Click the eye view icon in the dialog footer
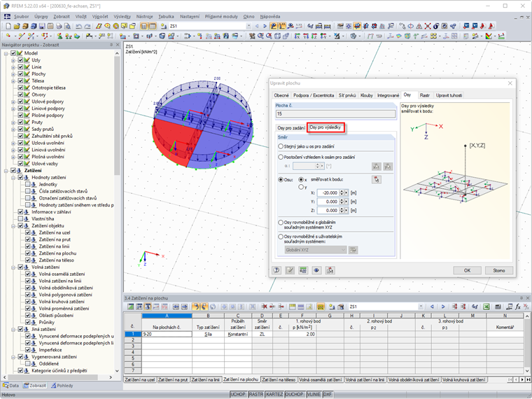The width and height of the screenshot is (532, 399). (316, 270)
